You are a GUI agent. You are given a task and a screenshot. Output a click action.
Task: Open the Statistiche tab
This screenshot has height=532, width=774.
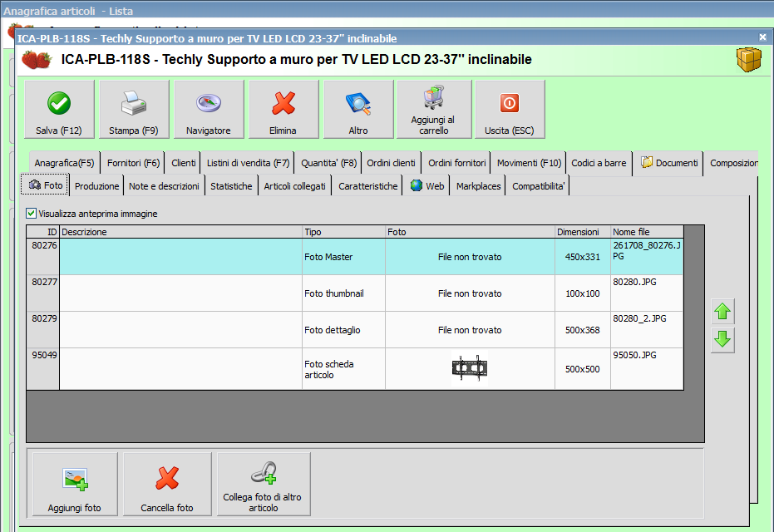pos(231,186)
